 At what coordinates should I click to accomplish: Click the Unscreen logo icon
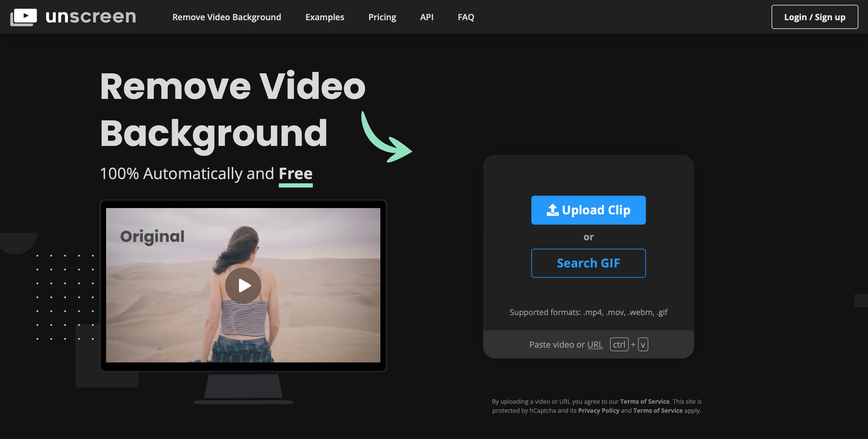[23, 17]
